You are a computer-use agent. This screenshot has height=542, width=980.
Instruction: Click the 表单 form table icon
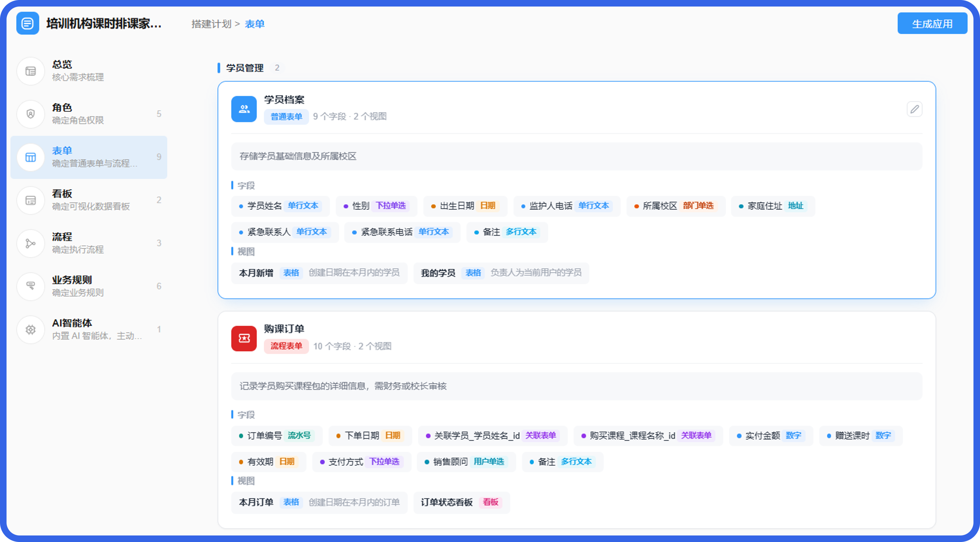pos(31,157)
